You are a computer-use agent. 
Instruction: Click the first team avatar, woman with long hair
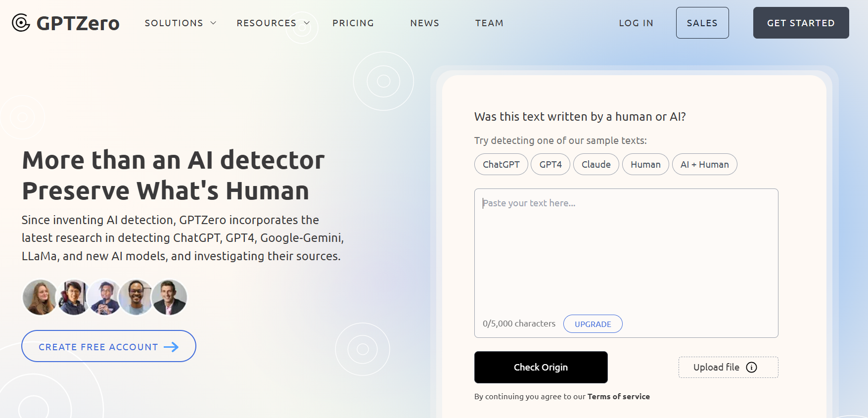[x=40, y=297]
